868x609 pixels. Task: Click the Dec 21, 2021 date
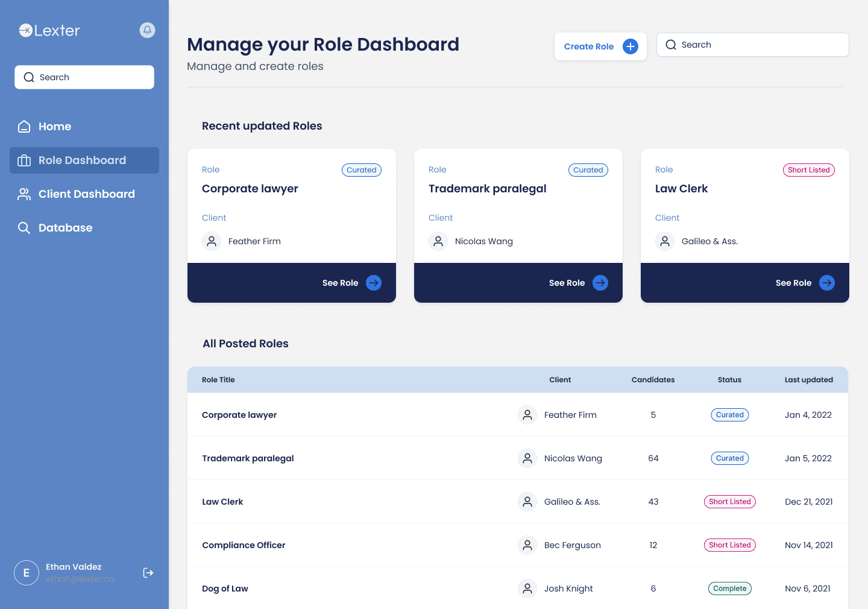[809, 502]
